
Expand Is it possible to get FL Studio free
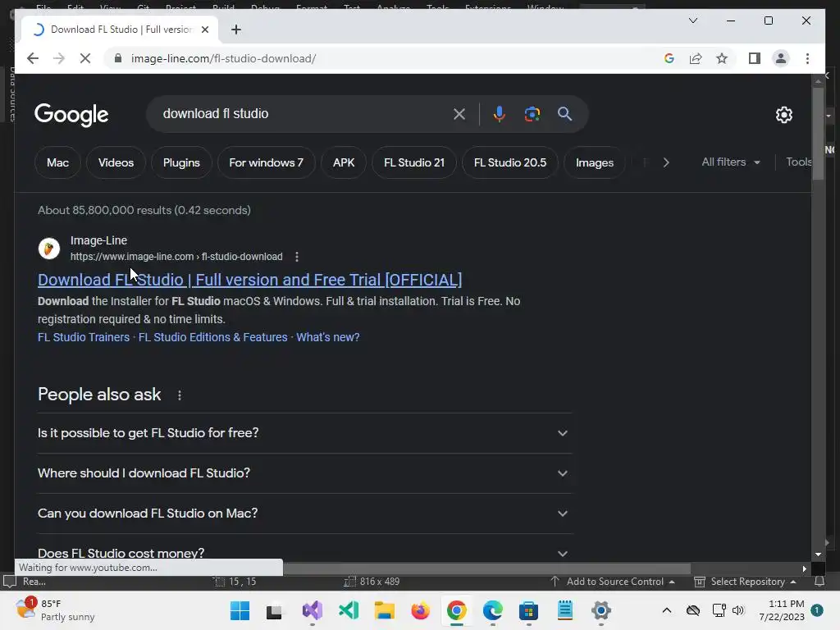point(304,433)
